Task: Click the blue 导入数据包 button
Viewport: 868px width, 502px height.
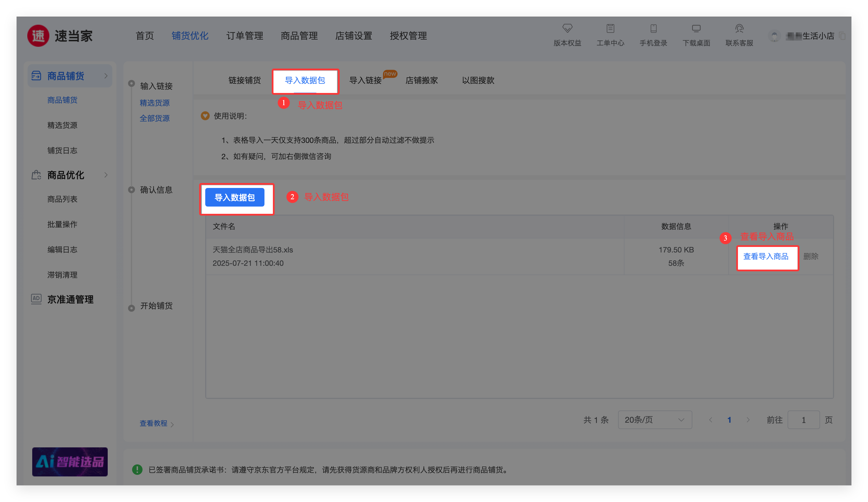Action: 235,197
